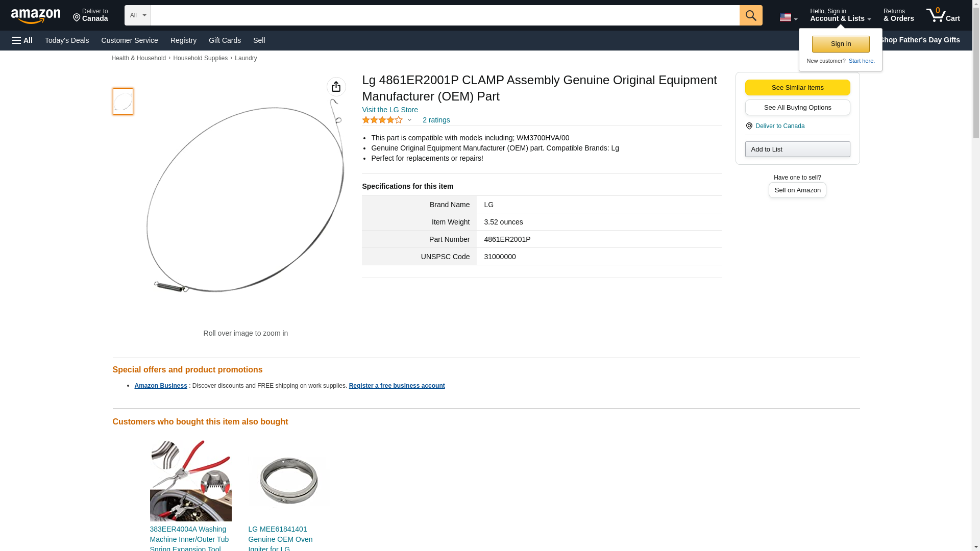The width and height of the screenshot is (980, 551).
Task: Expand the Account & Lists dropdown
Action: pyautogui.click(x=840, y=15)
